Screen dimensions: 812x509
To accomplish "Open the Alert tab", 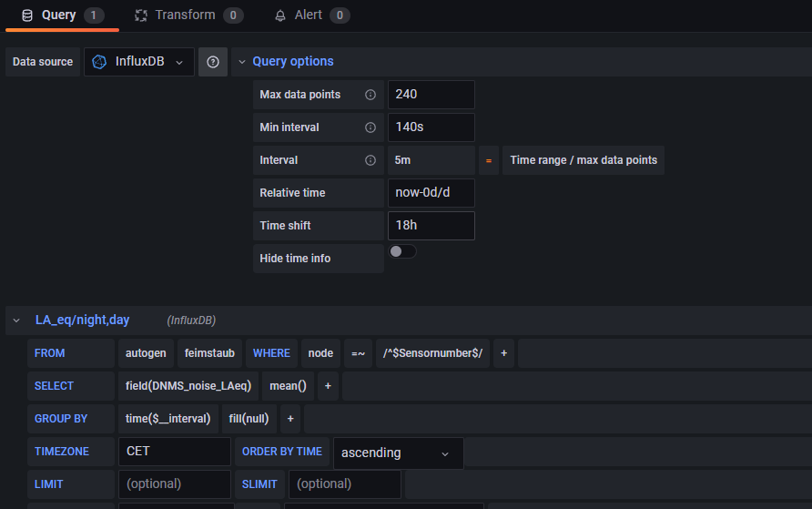I will (x=311, y=15).
